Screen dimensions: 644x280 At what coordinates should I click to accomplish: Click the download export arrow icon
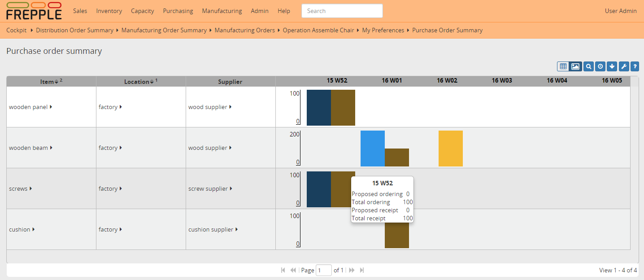pos(612,66)
